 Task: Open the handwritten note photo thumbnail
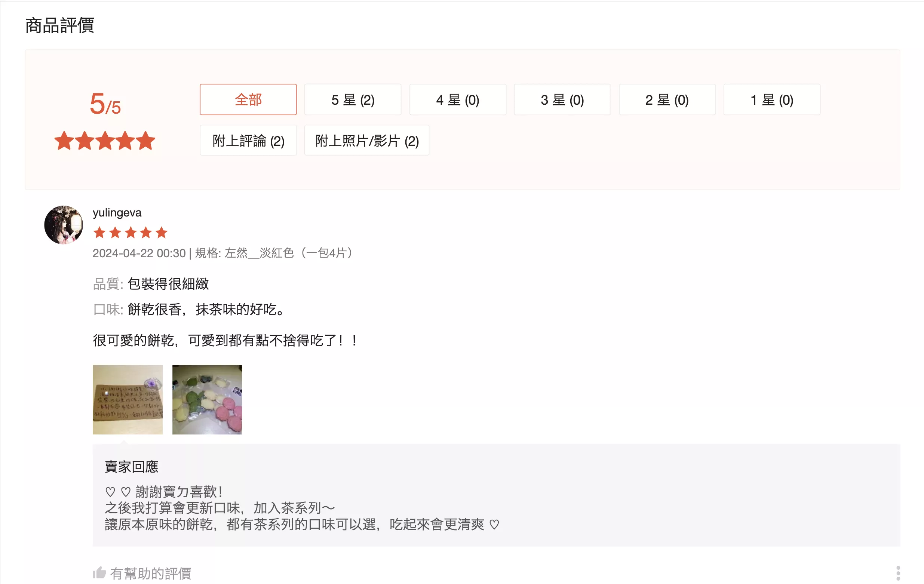tap(128, 399)
